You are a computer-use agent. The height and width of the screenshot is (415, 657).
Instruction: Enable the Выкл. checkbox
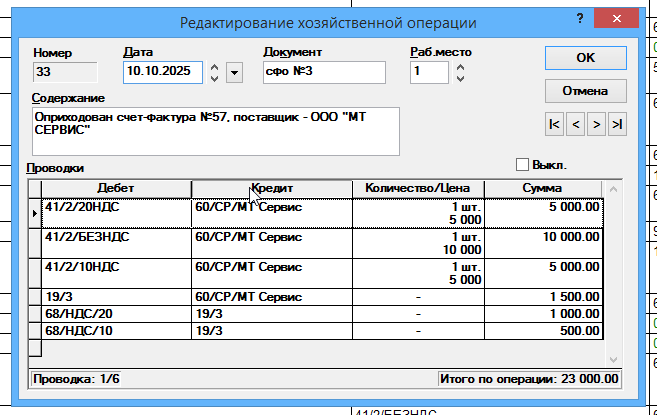(x=521, y=164)
